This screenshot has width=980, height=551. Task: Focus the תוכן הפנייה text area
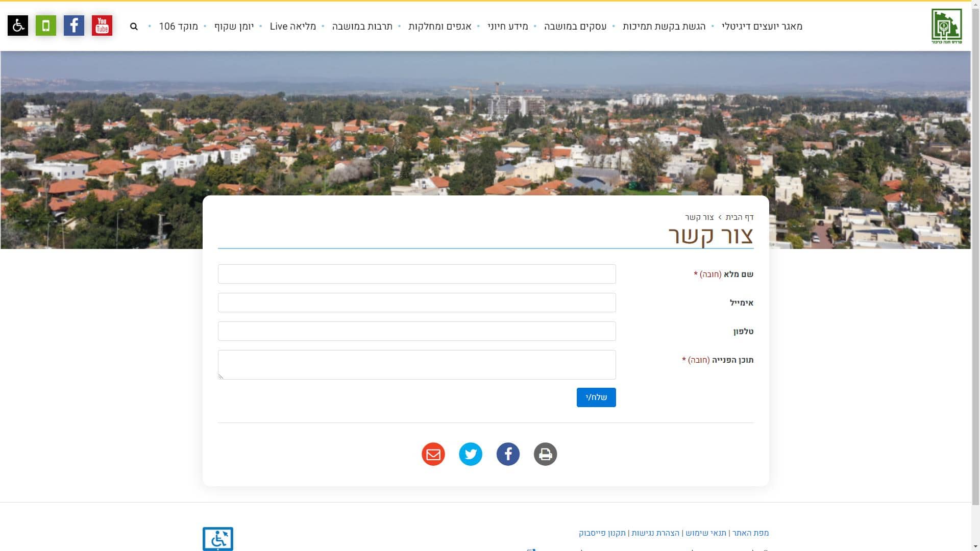[x=416, y=365]
